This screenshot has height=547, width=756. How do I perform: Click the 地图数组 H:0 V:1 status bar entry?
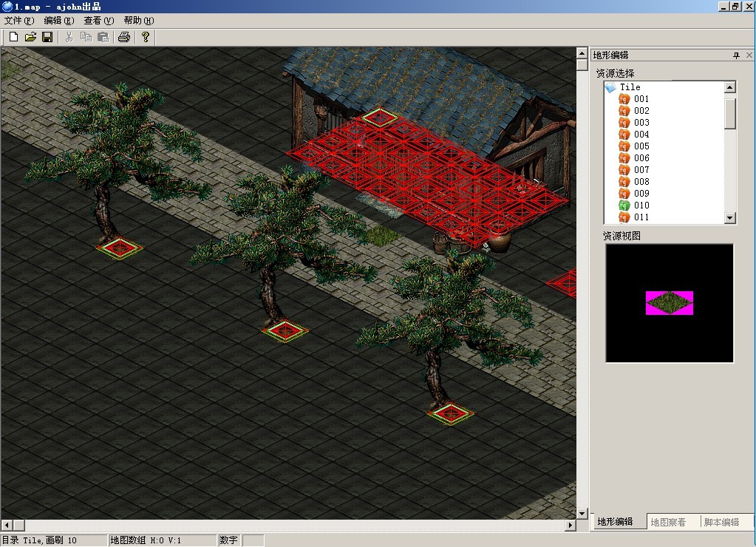163,540
